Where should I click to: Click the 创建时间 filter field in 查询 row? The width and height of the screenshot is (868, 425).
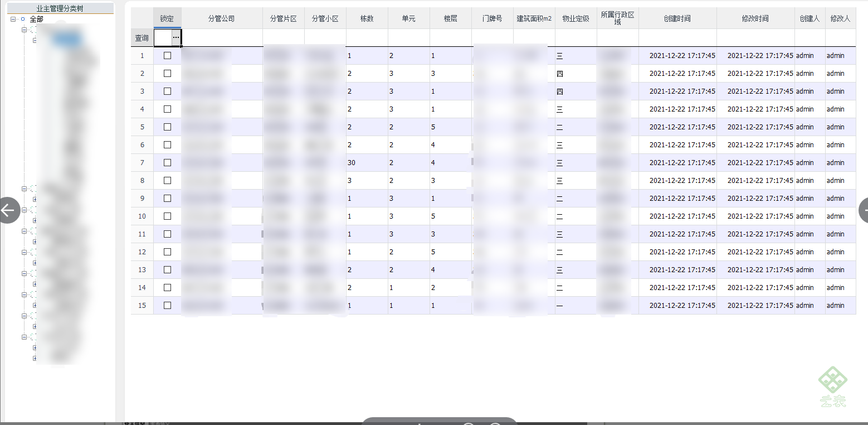[677, 37]
